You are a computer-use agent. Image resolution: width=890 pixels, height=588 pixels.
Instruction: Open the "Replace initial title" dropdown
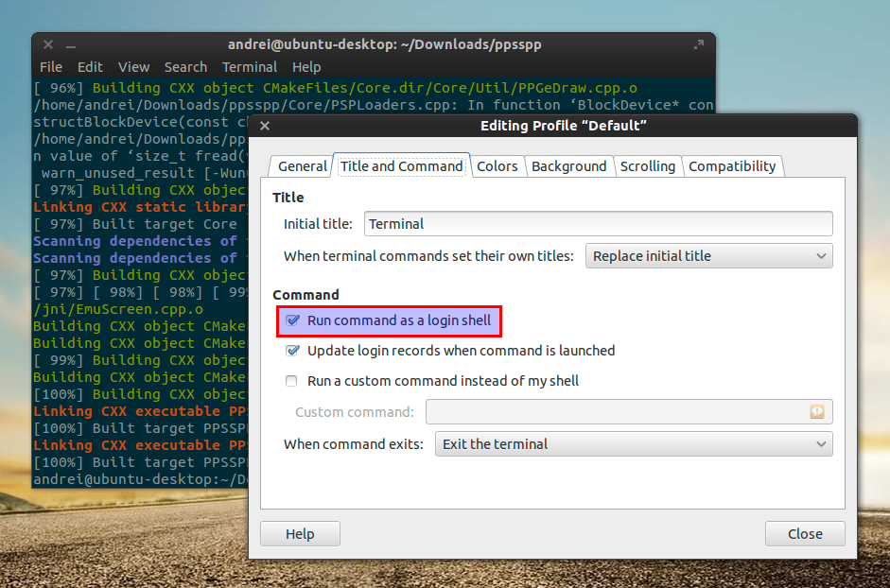(x=709, y=255)
